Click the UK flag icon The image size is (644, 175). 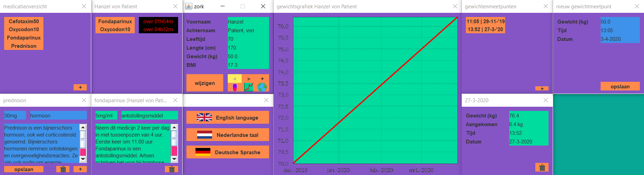(x=204, y=117)
